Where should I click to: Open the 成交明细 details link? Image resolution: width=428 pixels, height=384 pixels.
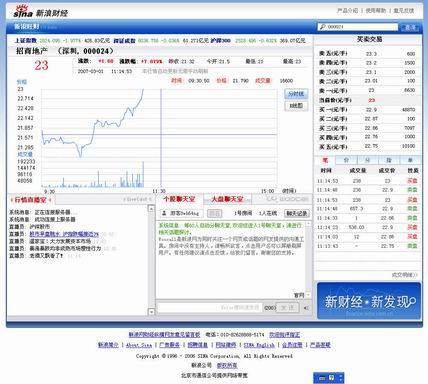(404, 275)
